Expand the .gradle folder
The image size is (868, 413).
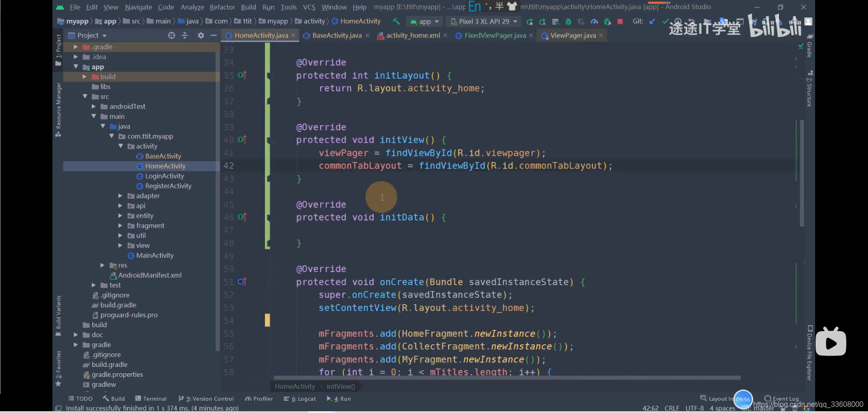[75, 47]
